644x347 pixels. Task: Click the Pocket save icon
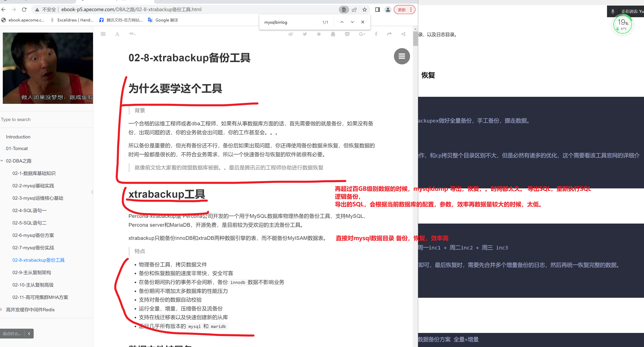click(x=347, y=34)
